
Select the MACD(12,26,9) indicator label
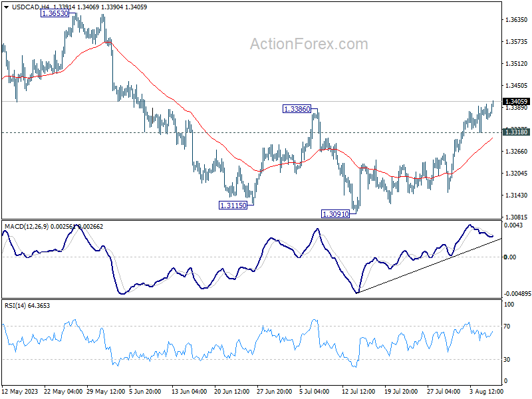point(27,227)
